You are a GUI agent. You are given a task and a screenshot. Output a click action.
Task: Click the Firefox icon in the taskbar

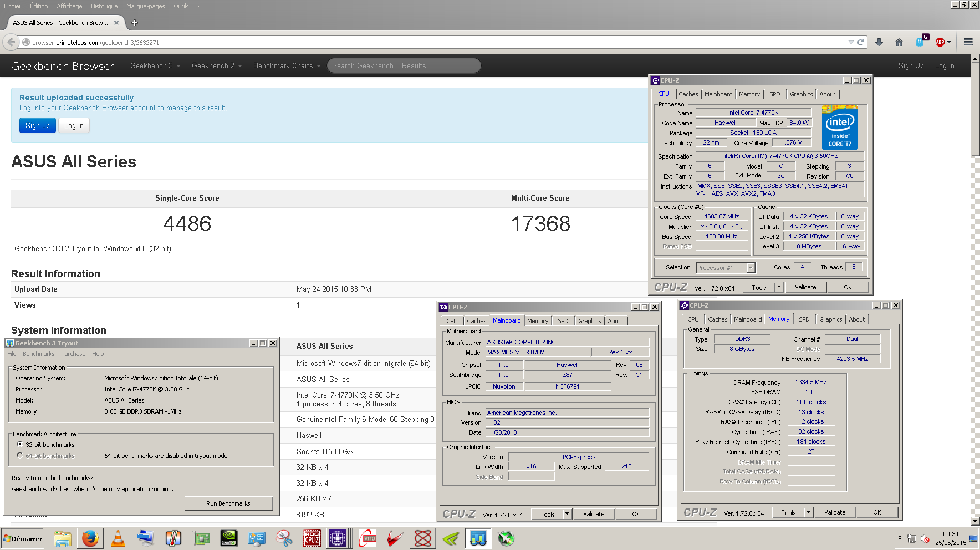(x=90, y=538)
